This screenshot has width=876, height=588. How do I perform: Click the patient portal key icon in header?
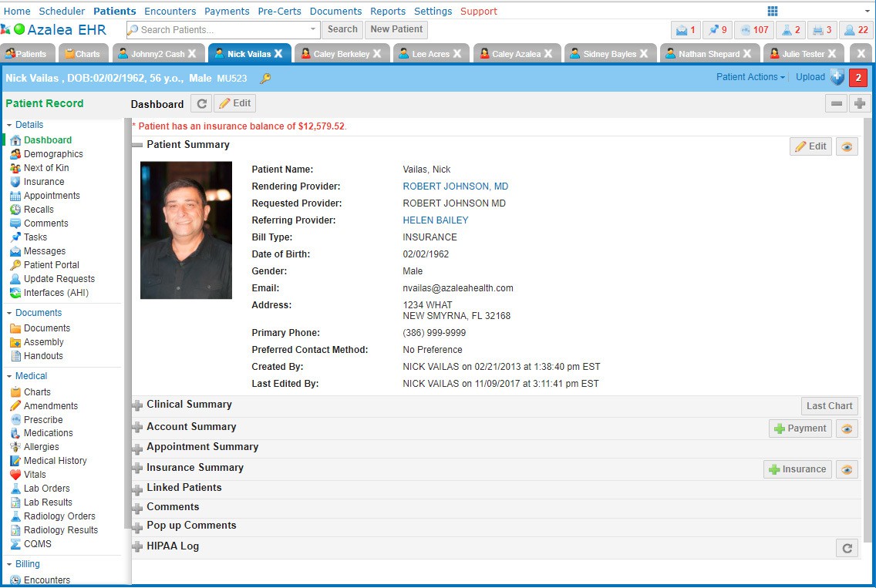[x=265, y=79]
